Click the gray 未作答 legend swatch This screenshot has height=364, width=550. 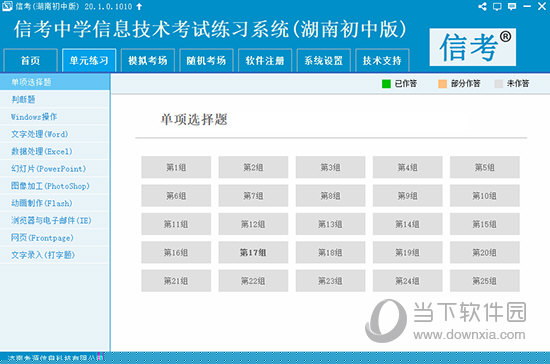click(x=498, y=84)
